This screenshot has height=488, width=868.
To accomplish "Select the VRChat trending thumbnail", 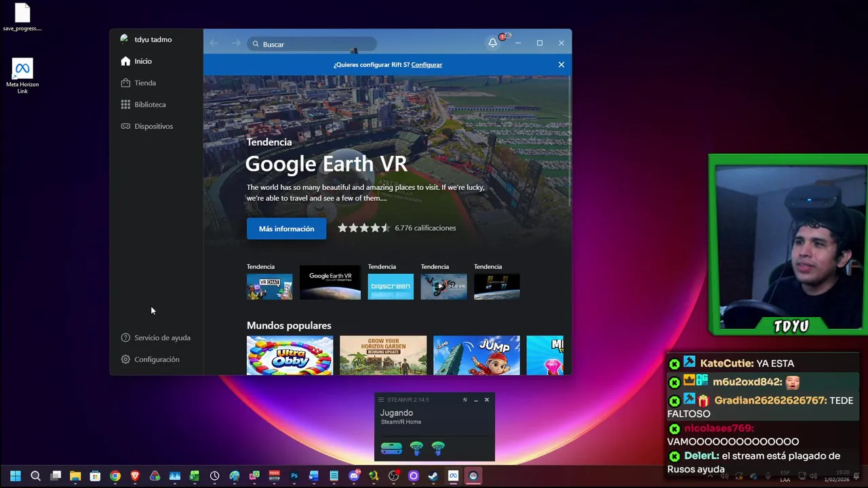I will tap(269, 287).
